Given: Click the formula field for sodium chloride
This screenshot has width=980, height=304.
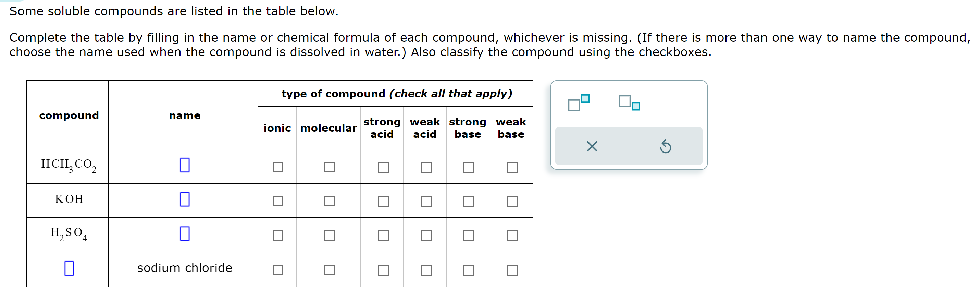Looking at the screenshot, I should tap(69, 269).
